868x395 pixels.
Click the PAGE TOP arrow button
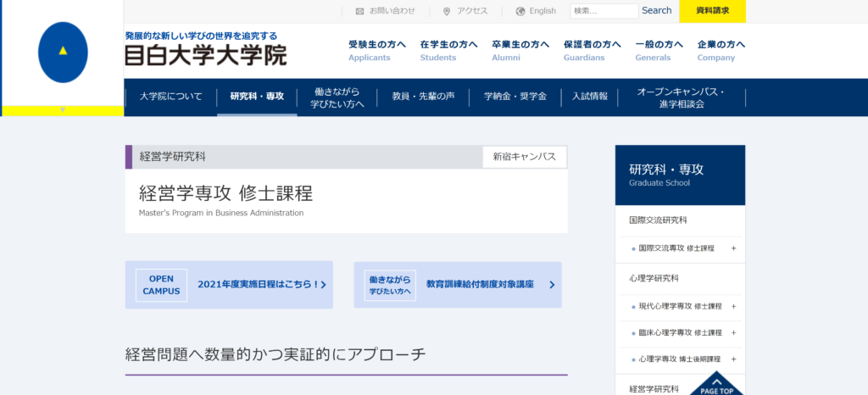716,384
